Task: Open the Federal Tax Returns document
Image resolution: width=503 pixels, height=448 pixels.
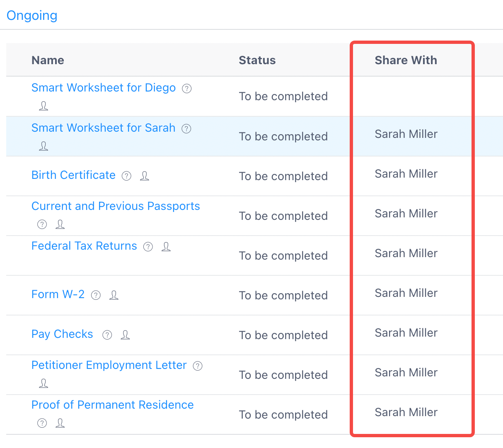Action: (84, 246)
